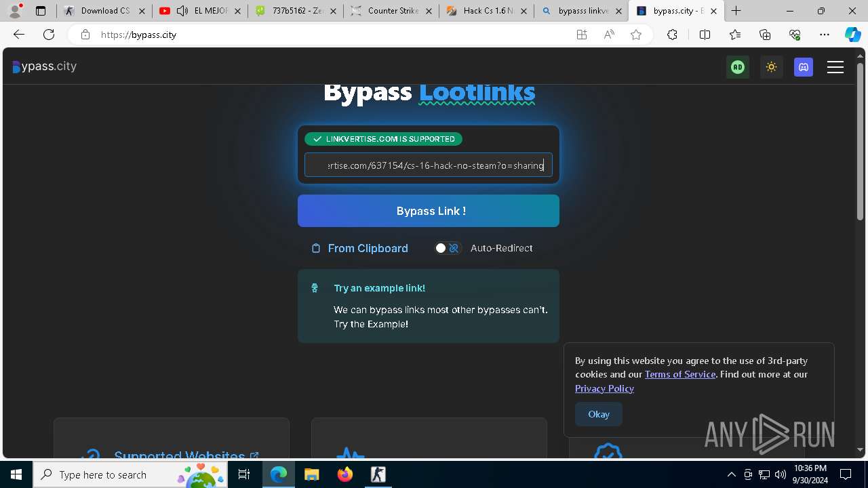Accept cookies with the Okay button
The image size is (868, 488).
599,414
